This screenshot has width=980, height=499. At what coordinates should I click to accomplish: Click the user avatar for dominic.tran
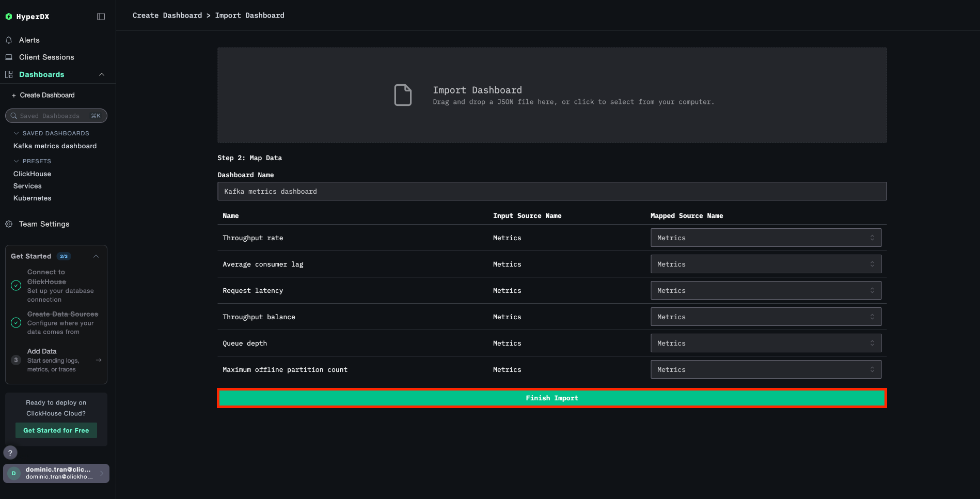[x=13, y=473]
